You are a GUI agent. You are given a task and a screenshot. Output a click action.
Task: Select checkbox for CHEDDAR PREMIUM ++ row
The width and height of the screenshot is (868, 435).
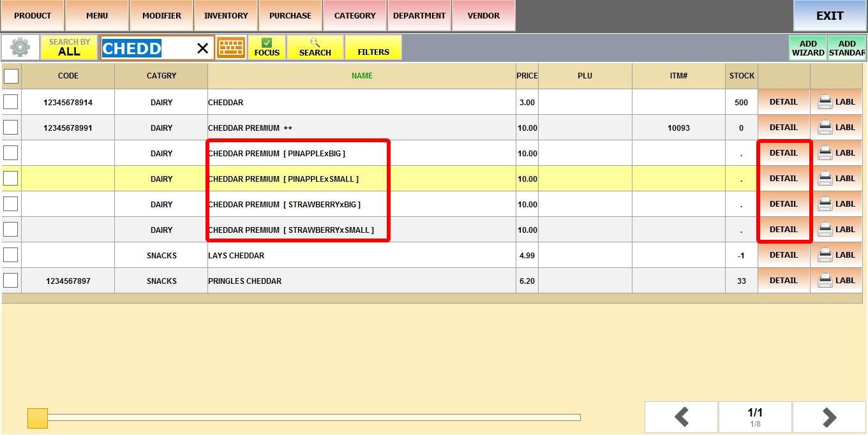tap(11, 128)
